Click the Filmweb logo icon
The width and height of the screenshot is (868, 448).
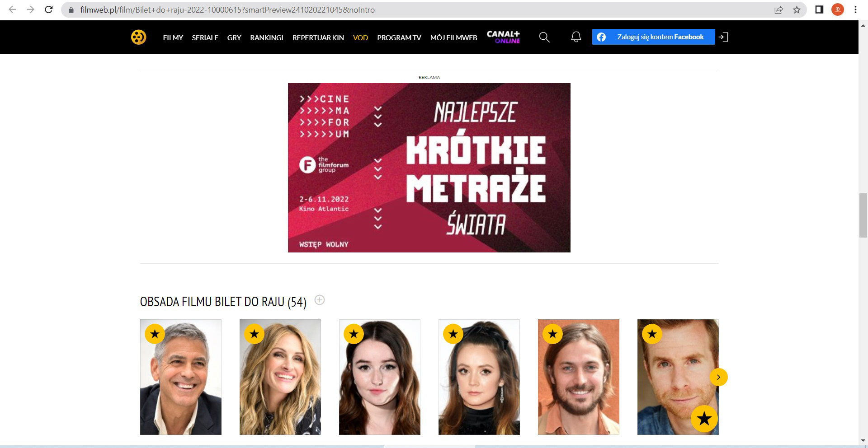click(138, 37)
